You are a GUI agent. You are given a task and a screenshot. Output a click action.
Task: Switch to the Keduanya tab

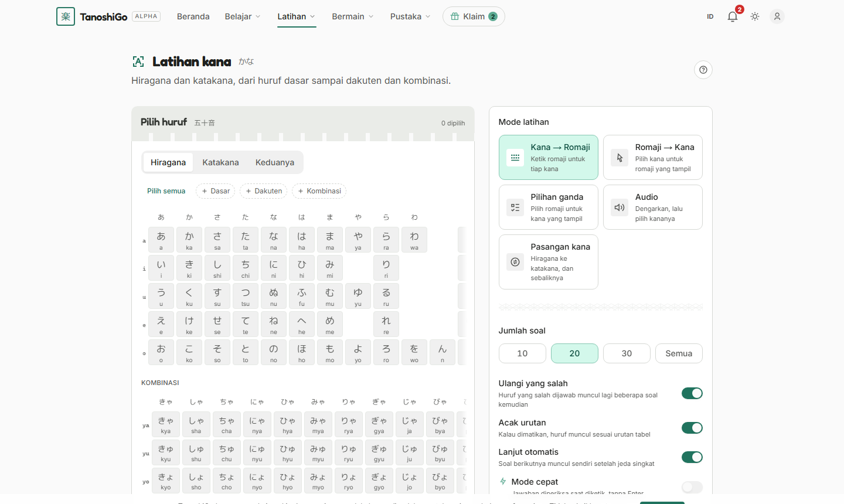[275, 162]
